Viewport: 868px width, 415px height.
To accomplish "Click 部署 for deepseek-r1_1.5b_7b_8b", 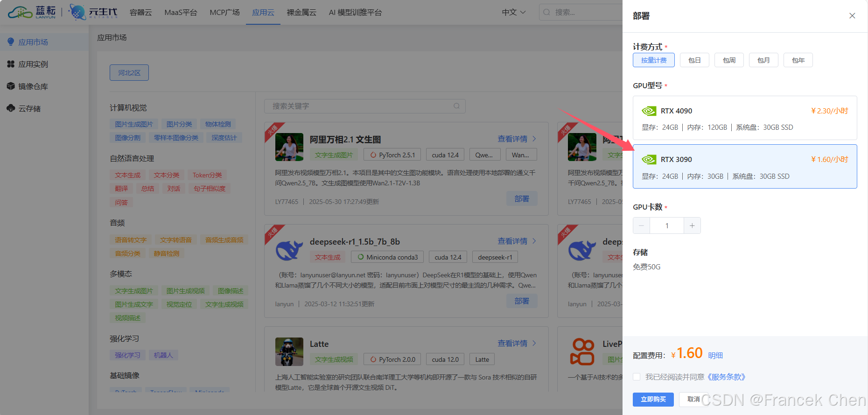I will 522,301.
